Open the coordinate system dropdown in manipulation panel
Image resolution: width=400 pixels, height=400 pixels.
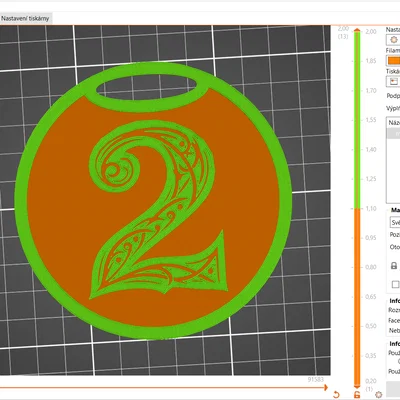click(x=395, y=222)
